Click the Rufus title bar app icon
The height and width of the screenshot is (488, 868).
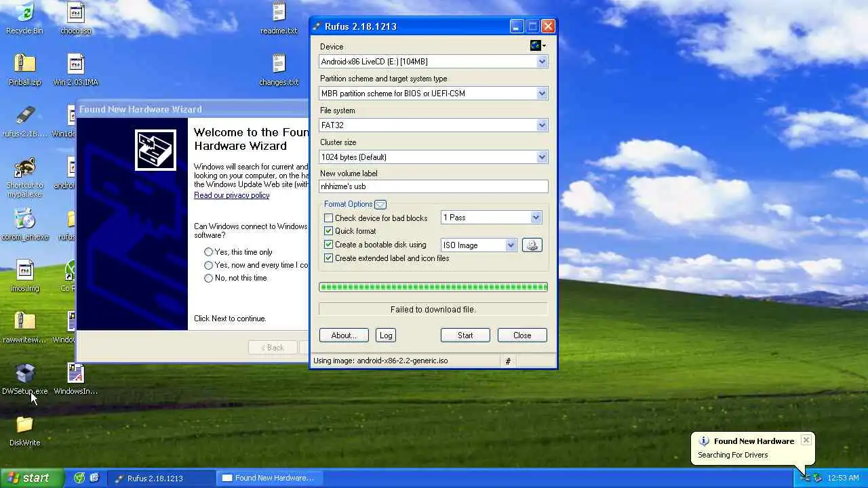317,26
